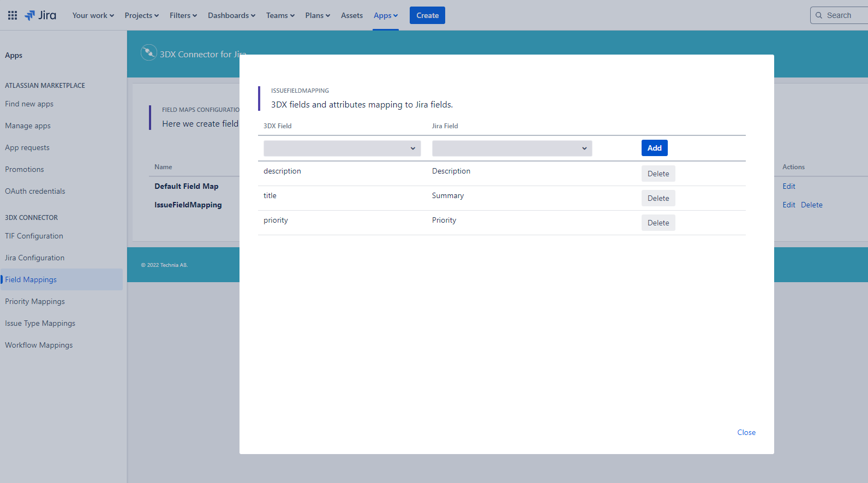This screenshot has width=868, height=483.
Task: Click the Add mapping button
Action: [654, 148]
